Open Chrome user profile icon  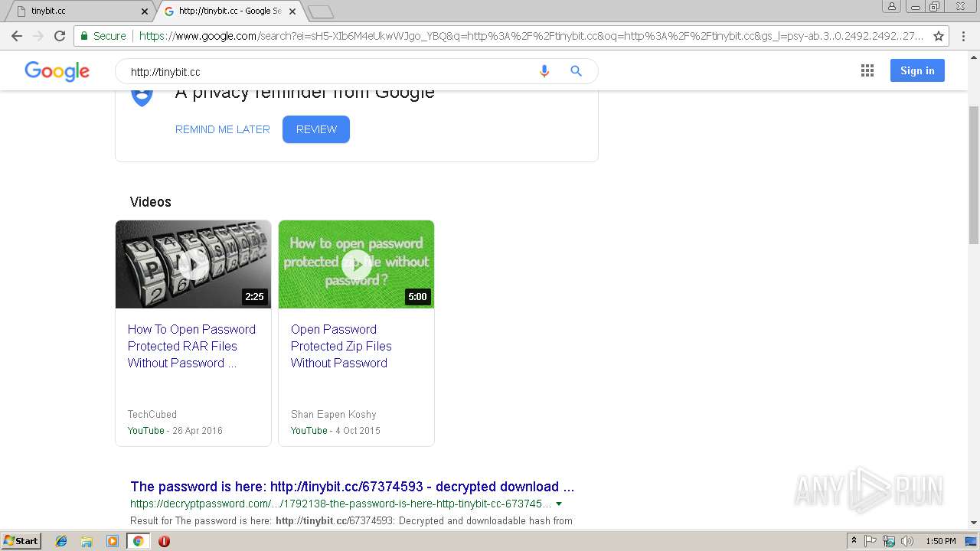[891, 6]
